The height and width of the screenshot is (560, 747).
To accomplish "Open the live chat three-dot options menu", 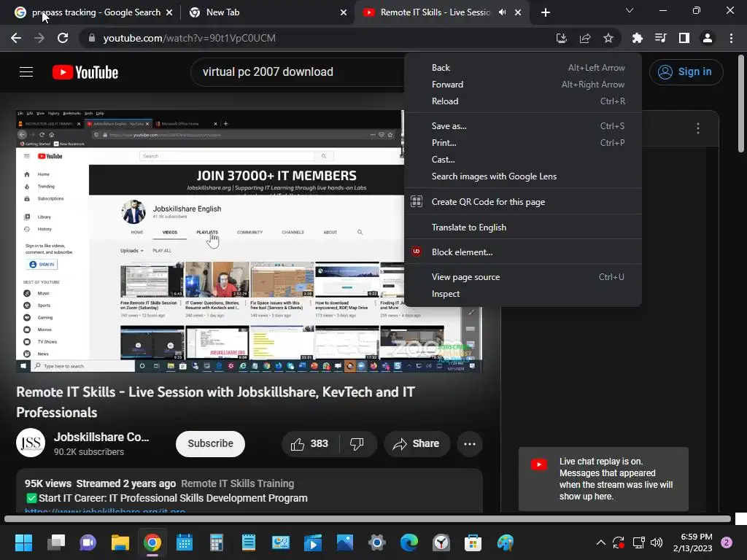I will (x=698, y=128).
